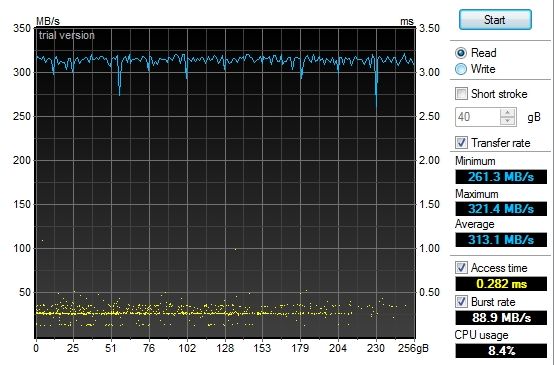Click the Maximum value 321.4 MB/s box
Screen dimensions: 554x365
(501, 209)
